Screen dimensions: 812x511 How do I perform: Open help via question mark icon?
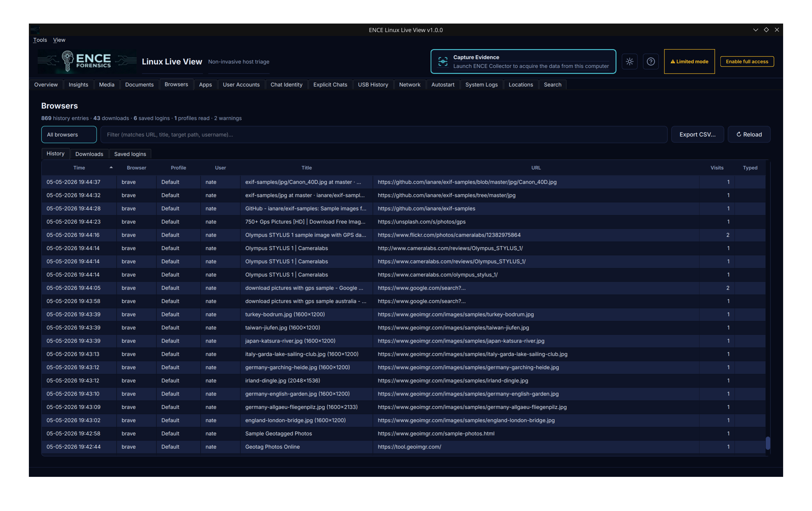(x=651, y=61)
